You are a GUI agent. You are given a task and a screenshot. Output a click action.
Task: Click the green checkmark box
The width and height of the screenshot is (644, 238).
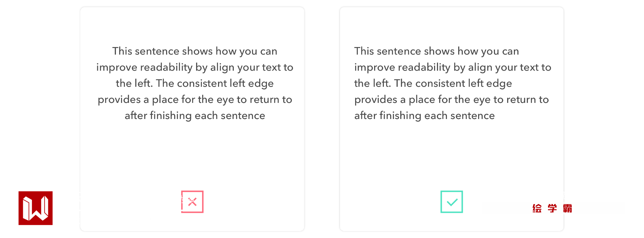click(451, 202)
